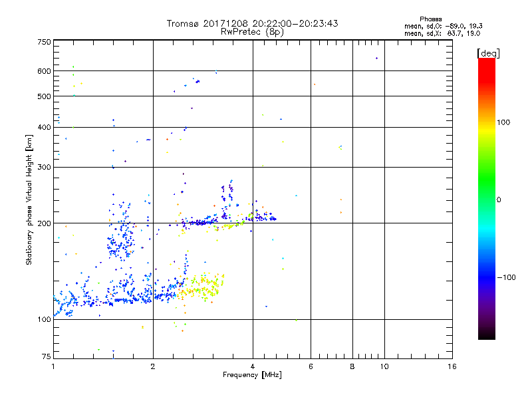Click the x-axis tick label '16'
Screen dimensions: 532x399
452,366
